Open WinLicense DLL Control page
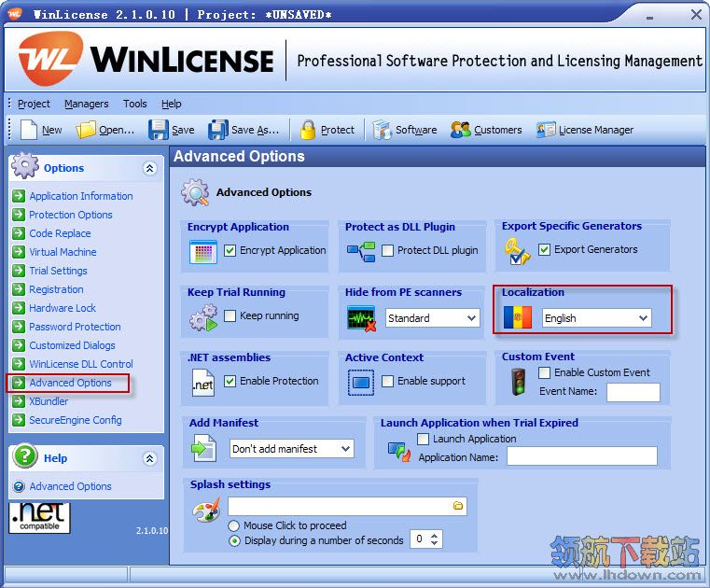 click(x=81, y=364)
